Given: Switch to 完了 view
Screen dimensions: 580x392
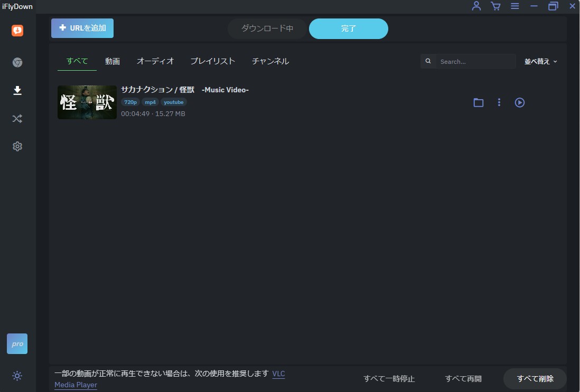Looking at the screenshot, I should point(349,28).
